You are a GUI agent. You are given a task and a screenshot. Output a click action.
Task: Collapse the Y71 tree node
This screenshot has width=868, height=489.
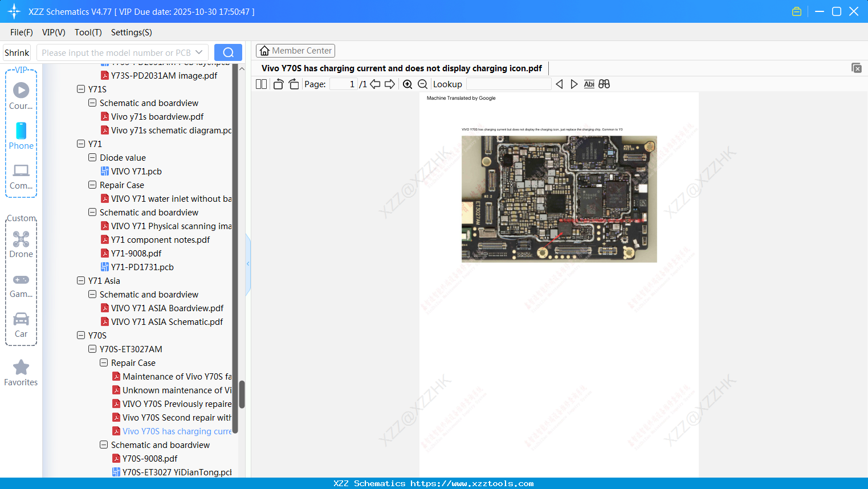(x=81, y=144)
